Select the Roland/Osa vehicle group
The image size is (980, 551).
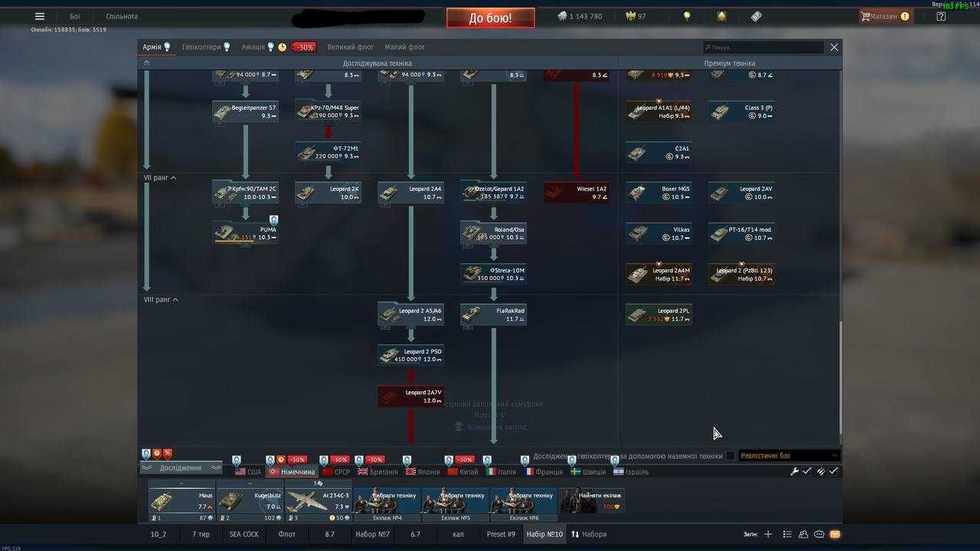493,233
